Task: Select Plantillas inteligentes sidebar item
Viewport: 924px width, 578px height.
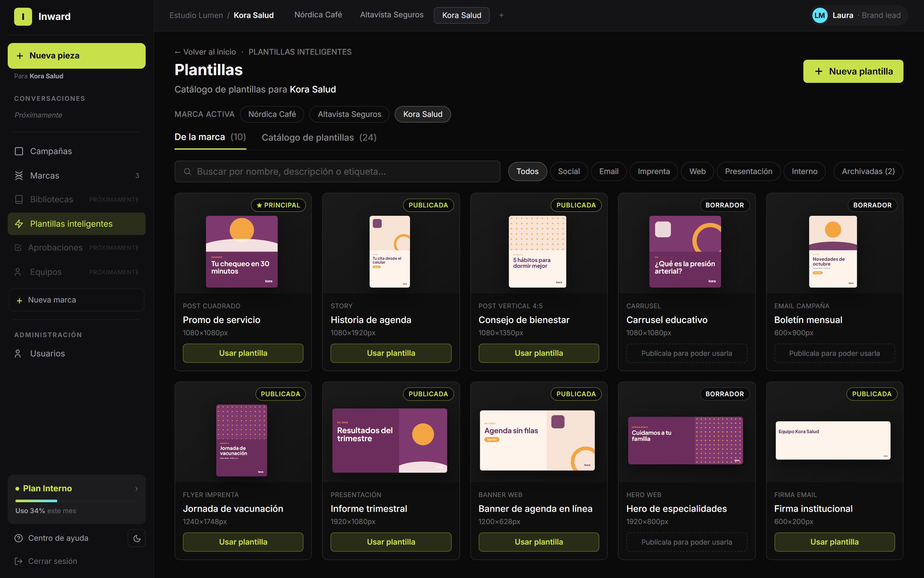Action: tap(77, 224)
